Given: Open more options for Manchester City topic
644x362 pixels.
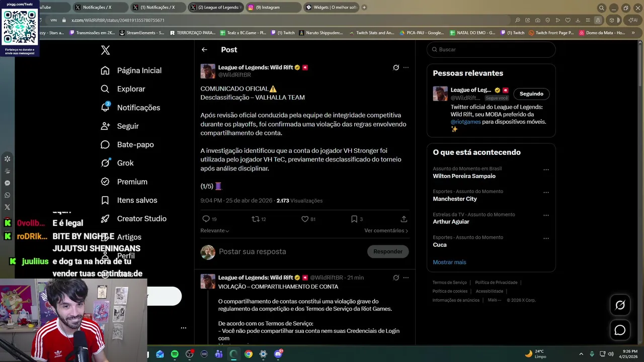Looking at the screenshot, I should point(546,193).
